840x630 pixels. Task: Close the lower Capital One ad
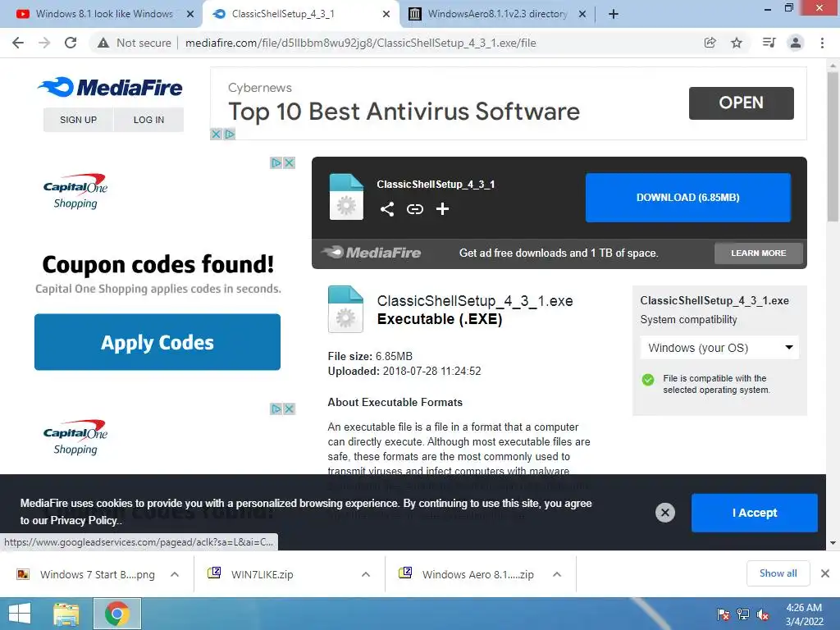tap(290, 409)
